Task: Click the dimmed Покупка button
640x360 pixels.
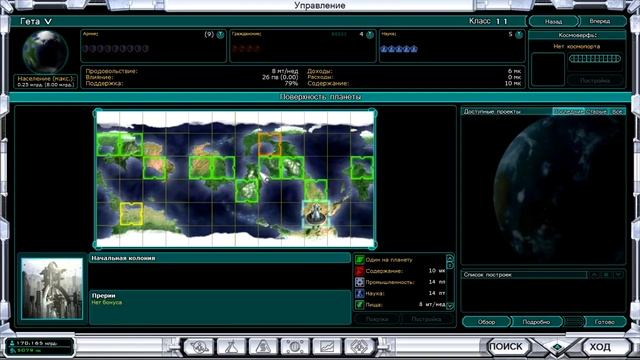Action: (x=377, y=319)
